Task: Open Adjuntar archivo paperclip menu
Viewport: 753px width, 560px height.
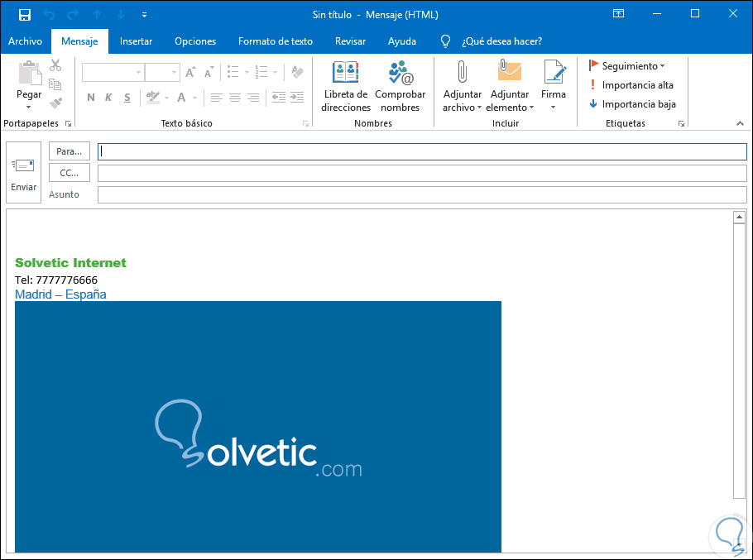Action: [x=462, y=86]
